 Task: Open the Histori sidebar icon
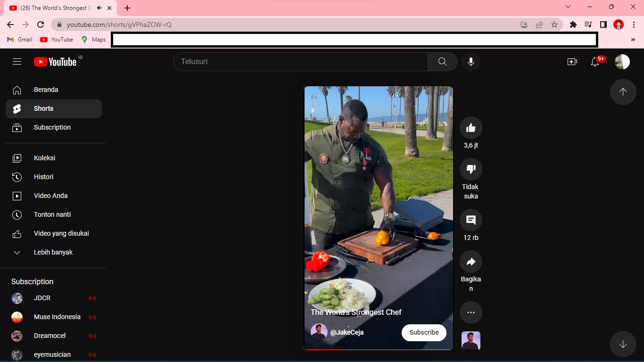pos(17,177)
